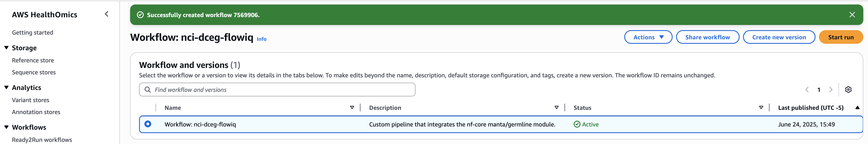
Task: Open Reference store in sidebar
Action: 33,60
